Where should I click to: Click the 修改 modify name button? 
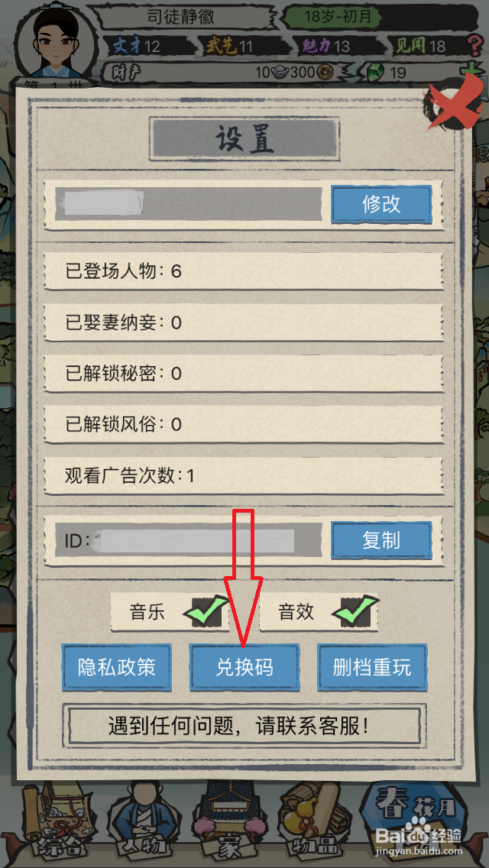click(381, 204)
